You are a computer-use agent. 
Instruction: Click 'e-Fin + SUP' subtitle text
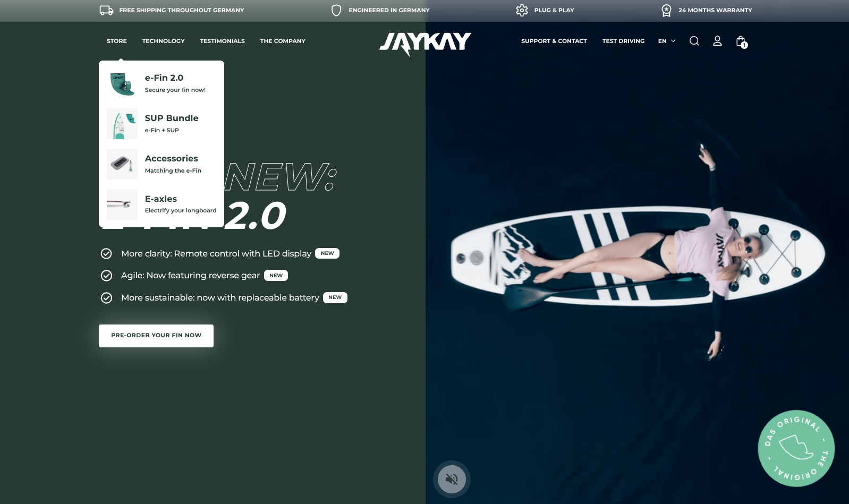click(x=162, y=130)
